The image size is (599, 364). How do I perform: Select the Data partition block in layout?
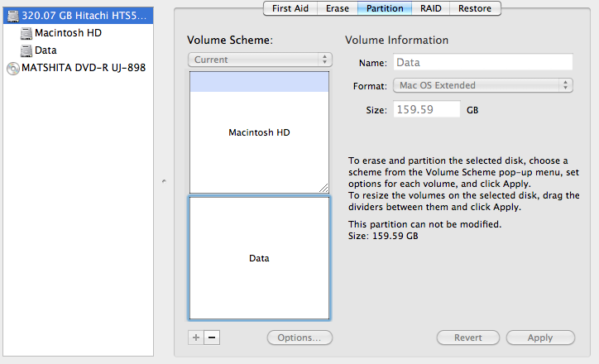click(x=259, y=258)
